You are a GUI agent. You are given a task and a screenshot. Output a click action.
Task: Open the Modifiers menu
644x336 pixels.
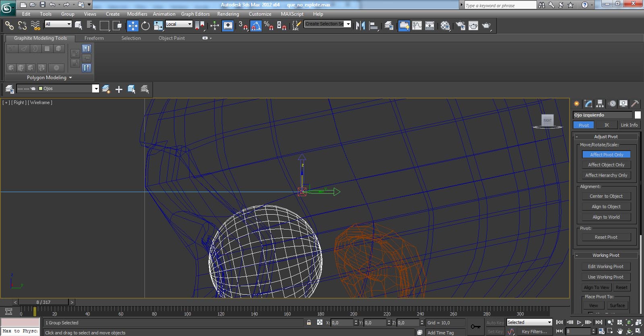pos(137,14)
